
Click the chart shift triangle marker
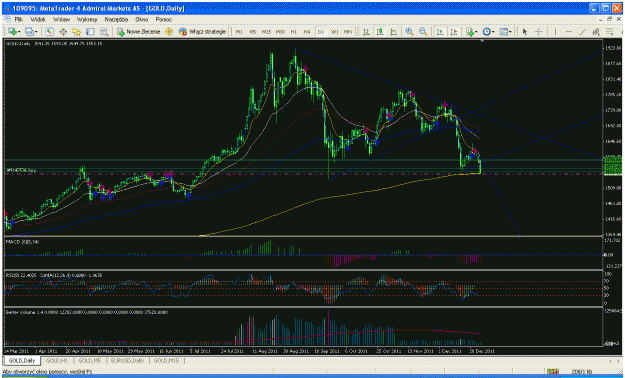pyautogui.click(x=482, y=41)
